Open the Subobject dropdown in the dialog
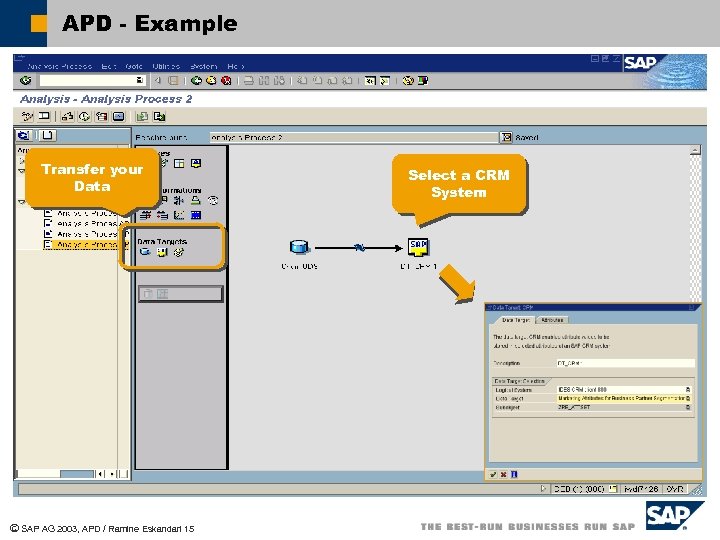This screenshot has width=720, height=540. pos(688,407)
